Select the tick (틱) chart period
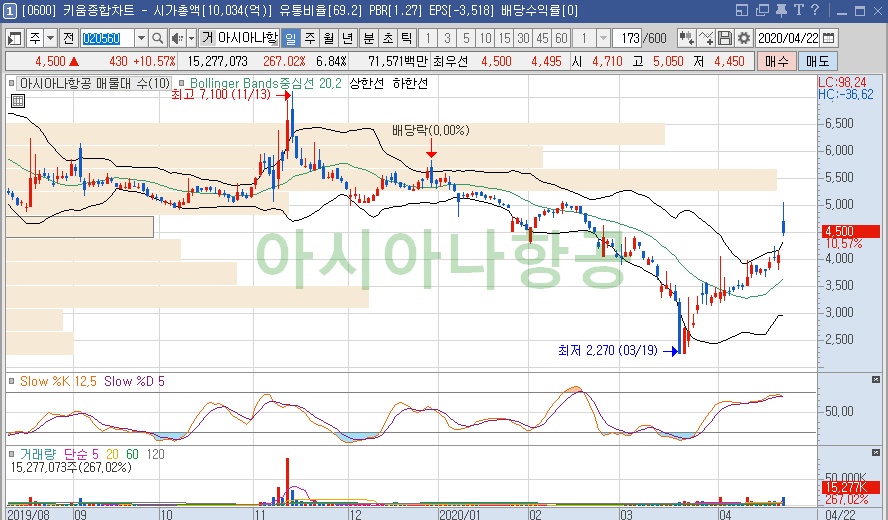This screenshot has width=888, height=520. [x=407, y=39]
